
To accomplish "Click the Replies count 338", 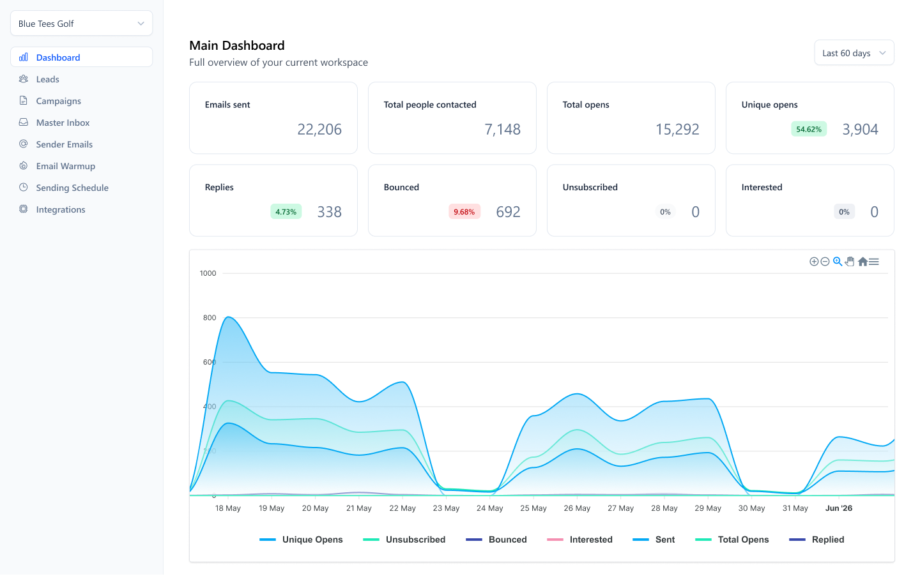I will (330, 212).
